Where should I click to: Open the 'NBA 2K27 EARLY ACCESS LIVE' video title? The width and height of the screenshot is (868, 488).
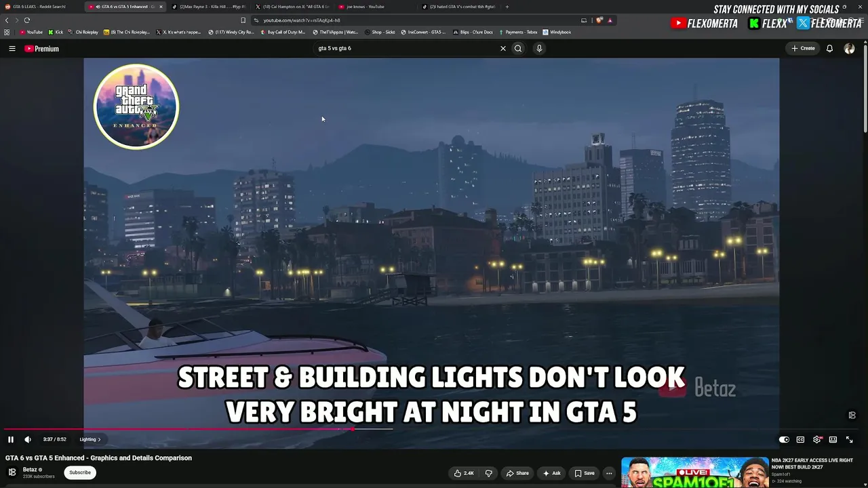pyautogui.click(x=812, y=464)
